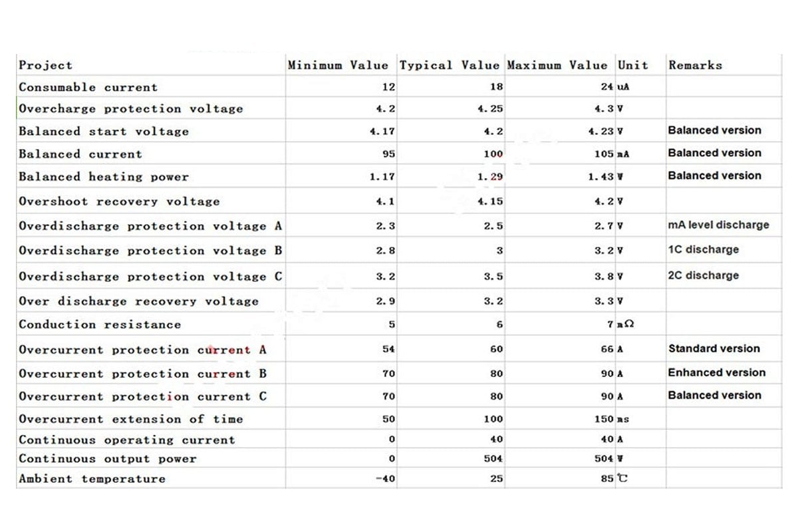Viewport: 798px width, 532px height.
Task: Click the "Overshoot recovery voltage" label
Action: pos(119,201)
